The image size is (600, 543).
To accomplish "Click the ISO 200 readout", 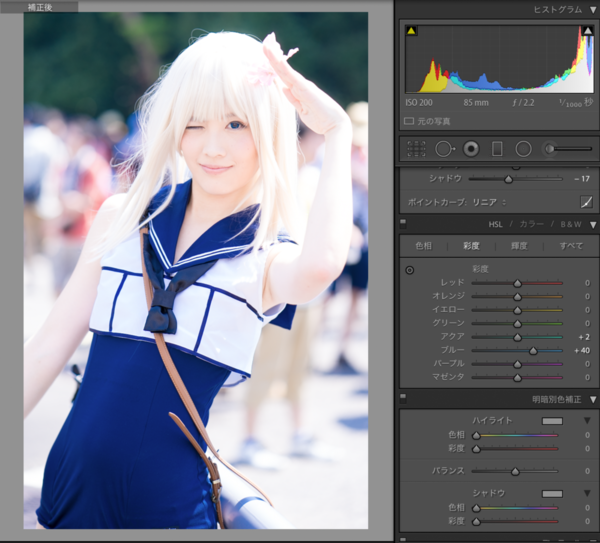I will coord(419,103).
